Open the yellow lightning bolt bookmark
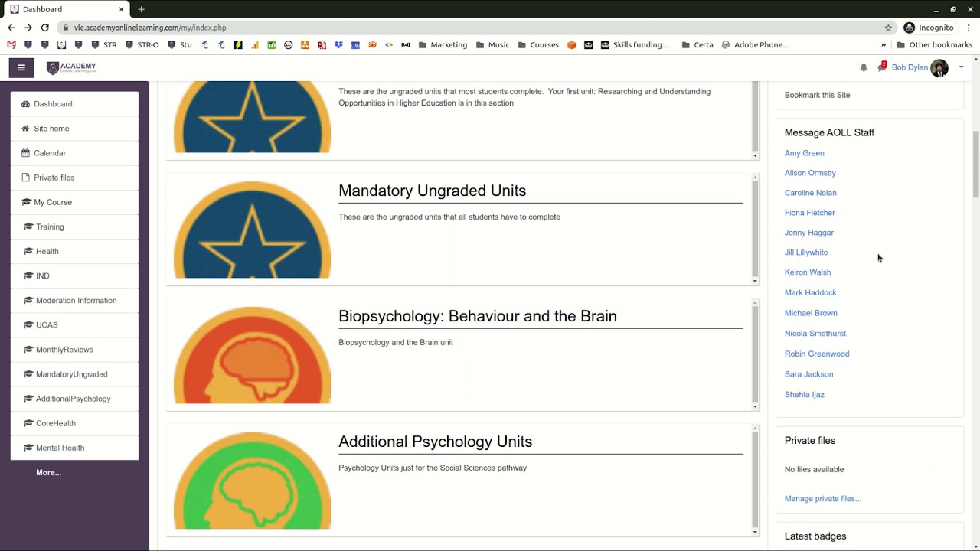The width and height of the screenshot is (980, 551). tap(238, 45)
